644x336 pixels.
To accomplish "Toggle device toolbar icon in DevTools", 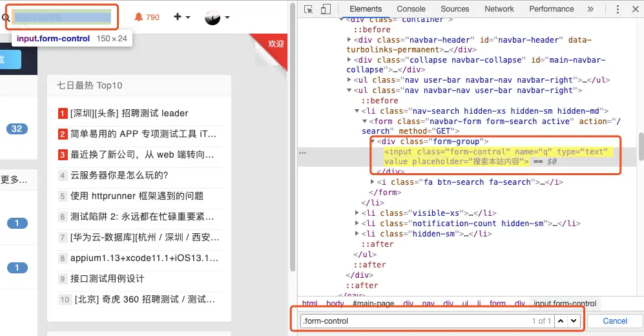I will 326,9.
